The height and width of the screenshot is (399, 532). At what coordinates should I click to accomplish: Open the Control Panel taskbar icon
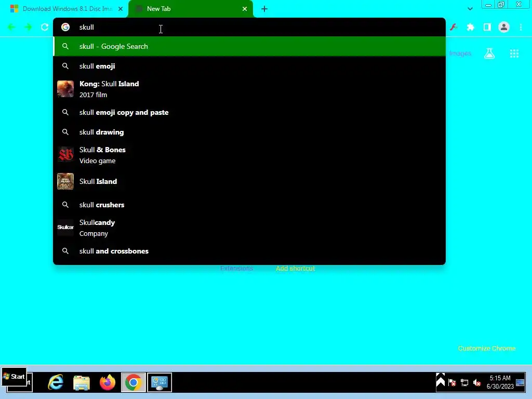[159, 382]
